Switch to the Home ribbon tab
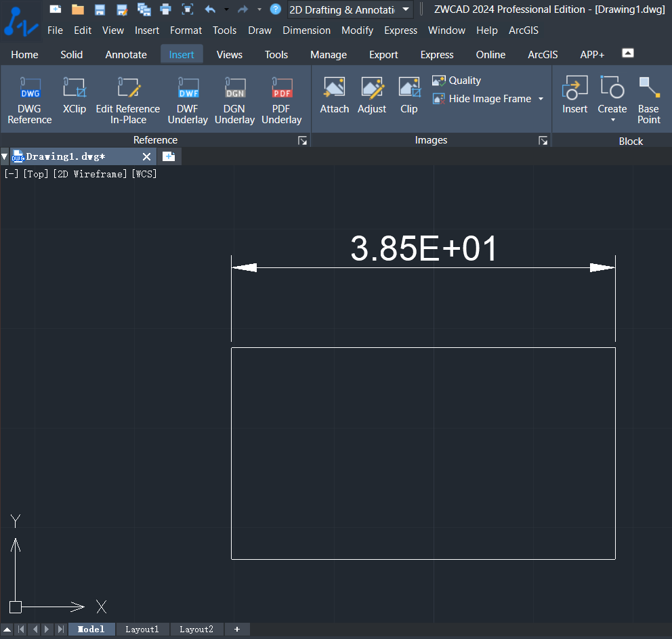This screenshot has width=672, height=639. click(x=24, y=55)
